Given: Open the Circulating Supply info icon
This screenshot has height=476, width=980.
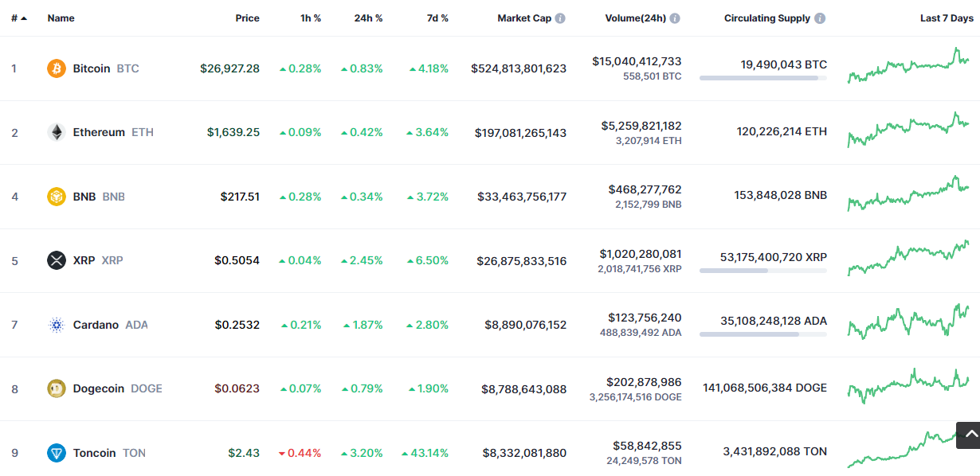Looking at the screenshot, I should point(820,18).
